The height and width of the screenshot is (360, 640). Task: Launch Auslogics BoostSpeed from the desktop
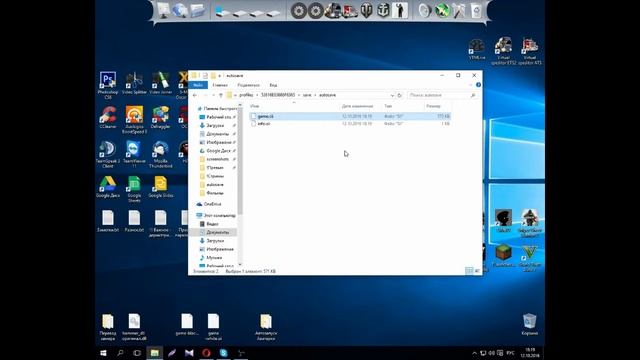point(134,120)
